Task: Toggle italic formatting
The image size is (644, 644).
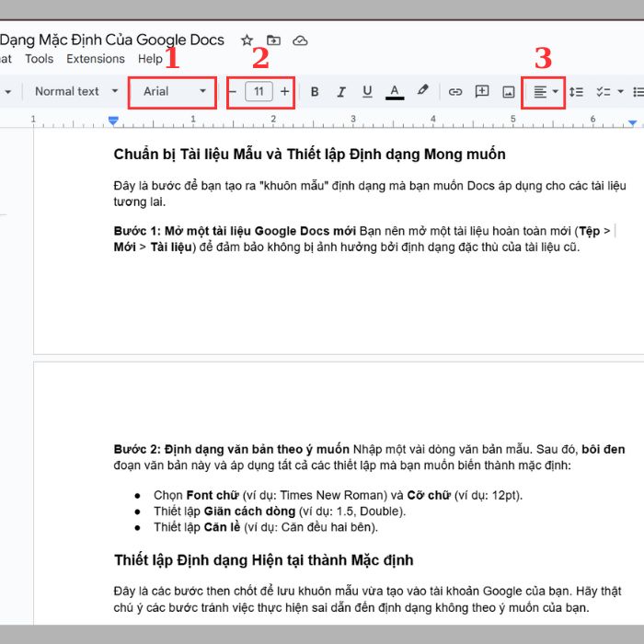Action: point(341,92)
